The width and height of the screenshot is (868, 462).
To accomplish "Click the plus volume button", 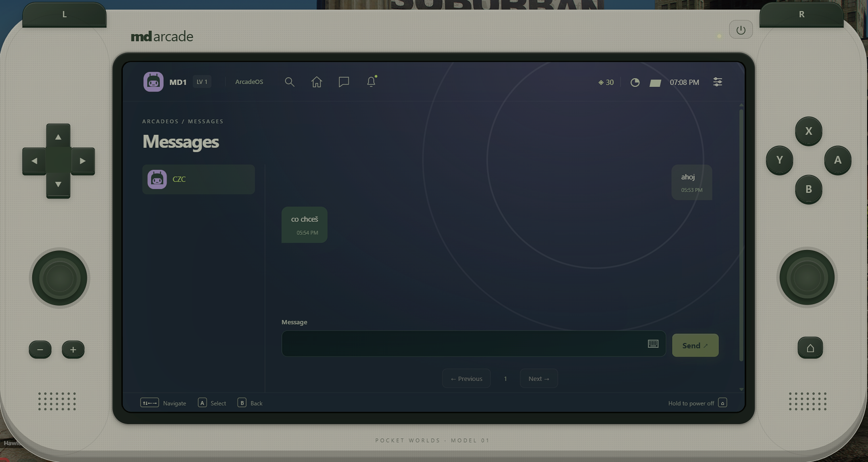I will tap(73, 350).
